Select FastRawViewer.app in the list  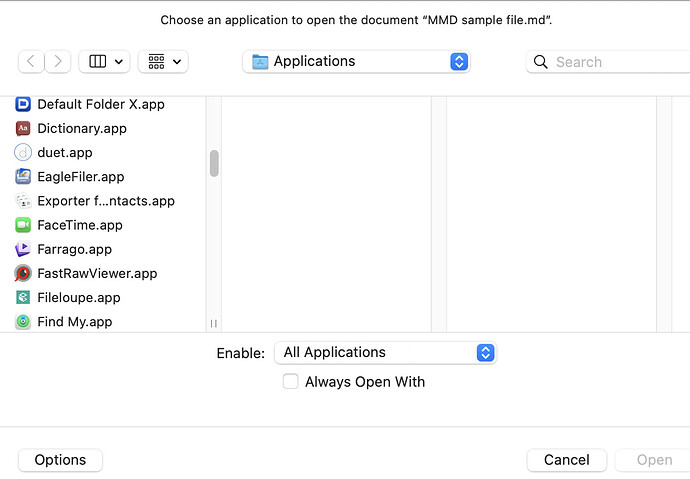coord(103,274)
